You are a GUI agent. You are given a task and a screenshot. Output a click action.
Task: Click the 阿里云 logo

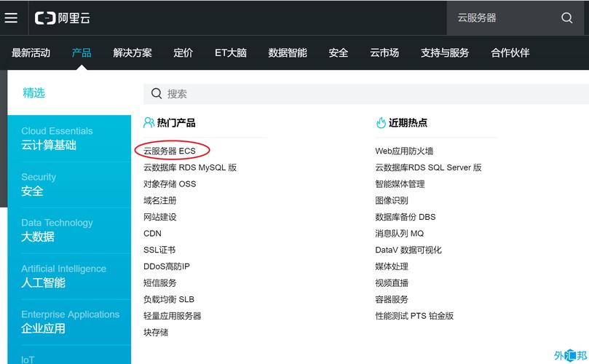[63, 18]
